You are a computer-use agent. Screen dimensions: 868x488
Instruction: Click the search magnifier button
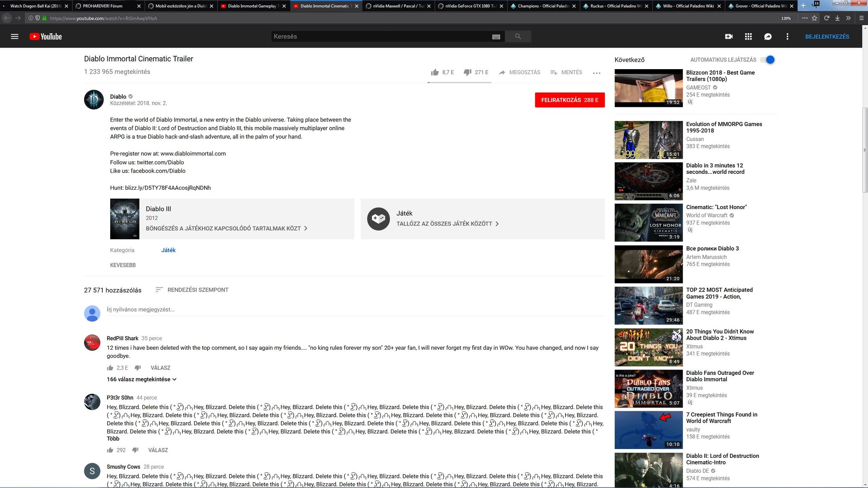518,36
